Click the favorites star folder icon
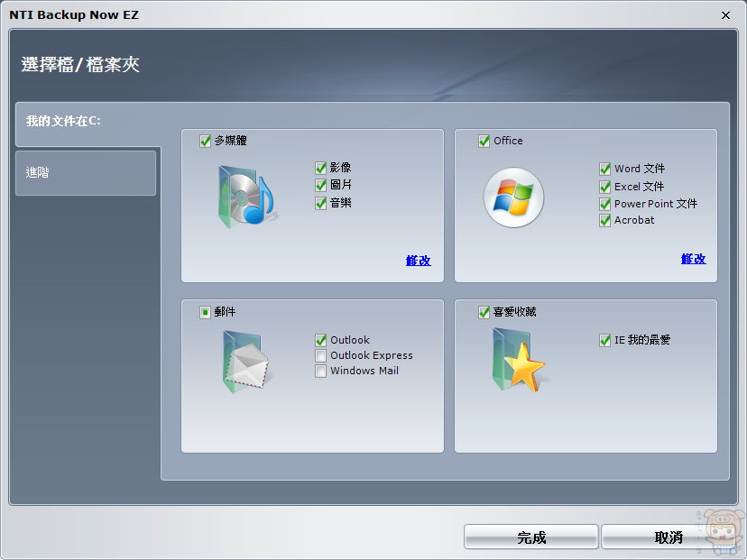This screenshot has width=747, height=560. pyautogui.click(x=519, y=360)
